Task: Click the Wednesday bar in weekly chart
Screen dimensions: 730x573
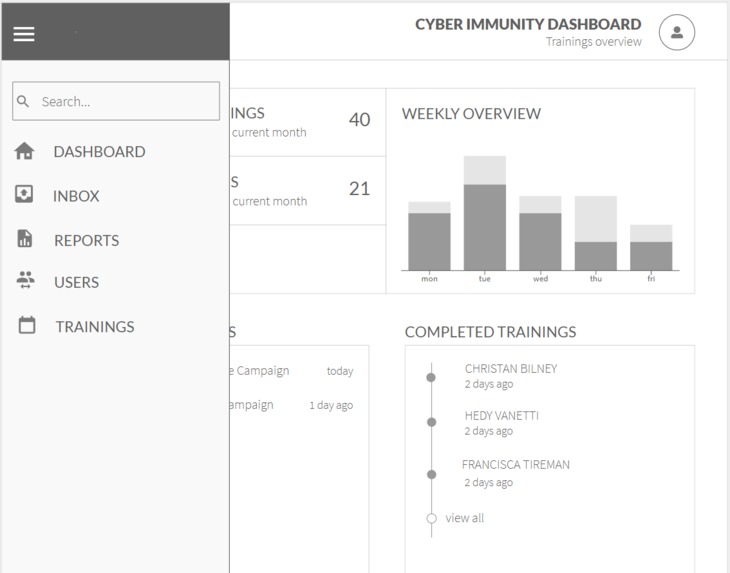Action: coord(540,233)
